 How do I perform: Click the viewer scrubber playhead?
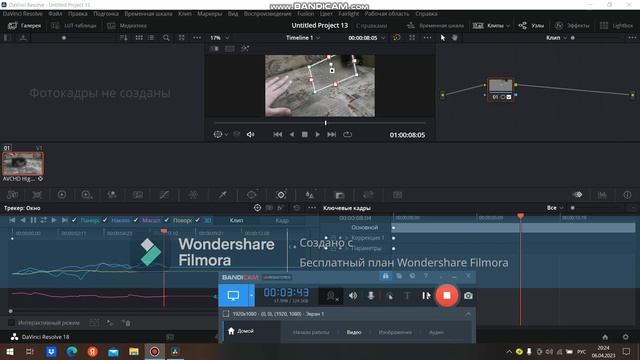click(325, 122)
